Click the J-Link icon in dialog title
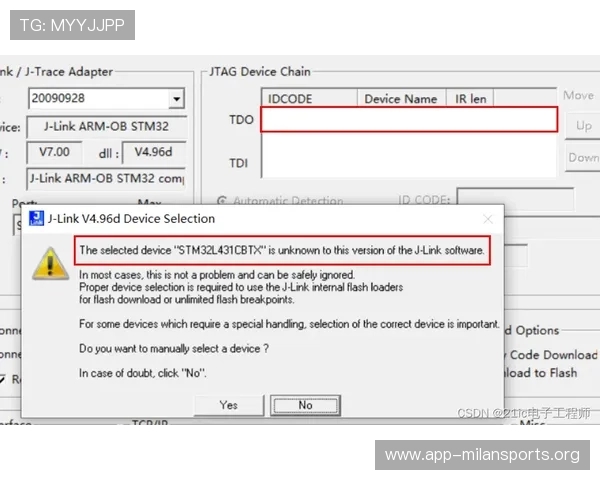The height and width of the screenshot is (480, 600). pos(36,218)
